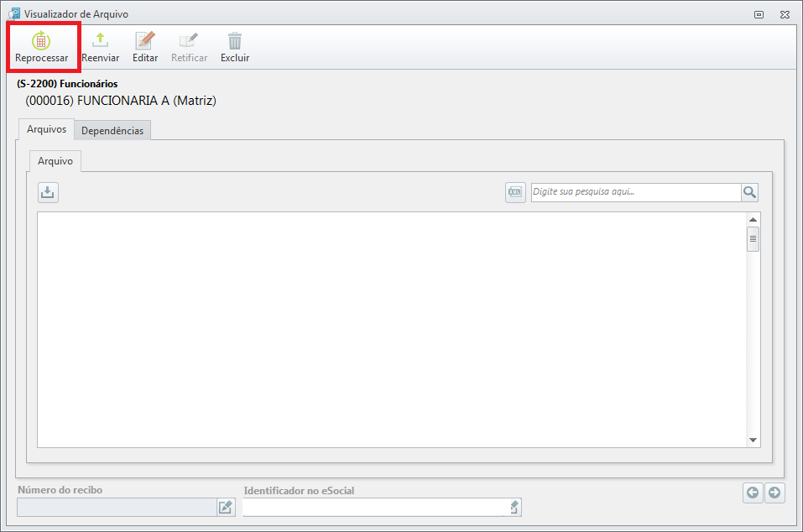Click the edit icon next to Número do recibo
This screenshot has width=803, height=532.
click(226, 508)
